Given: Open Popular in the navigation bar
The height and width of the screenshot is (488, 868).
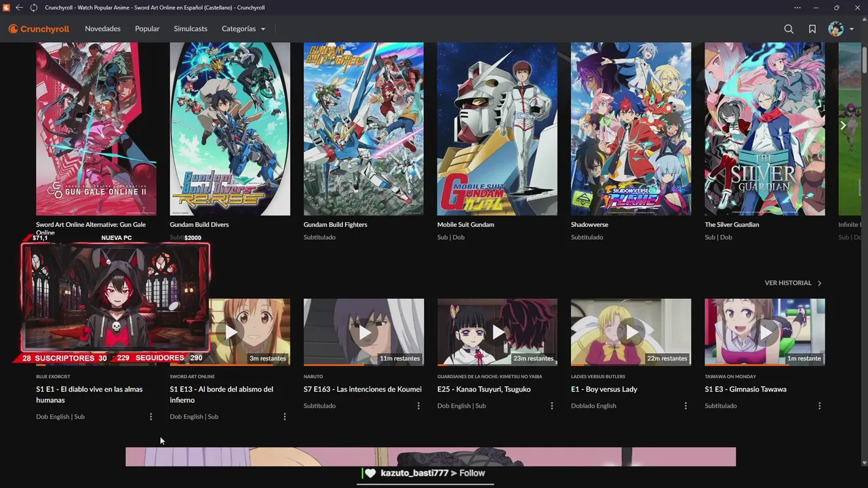Looking at the screenshot, I should click(x=147, y=29).
